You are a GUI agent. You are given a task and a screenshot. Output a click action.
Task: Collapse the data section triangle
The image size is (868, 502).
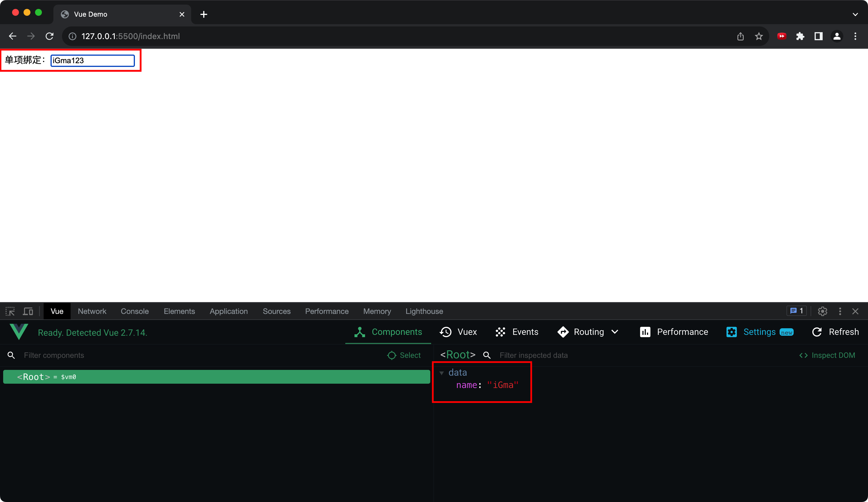click(x=441, y=373)
